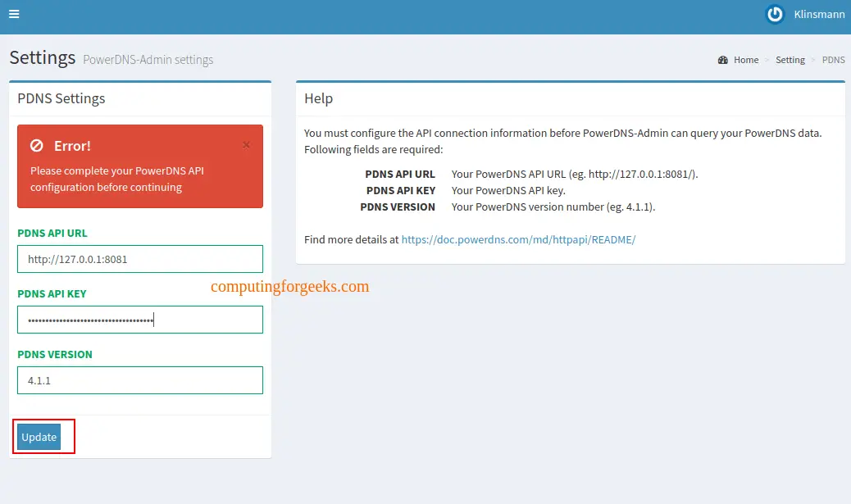This screenshot has height=504, width=851.
Task: Click the PDNS Settings panel header
Action: click(61, 98)
